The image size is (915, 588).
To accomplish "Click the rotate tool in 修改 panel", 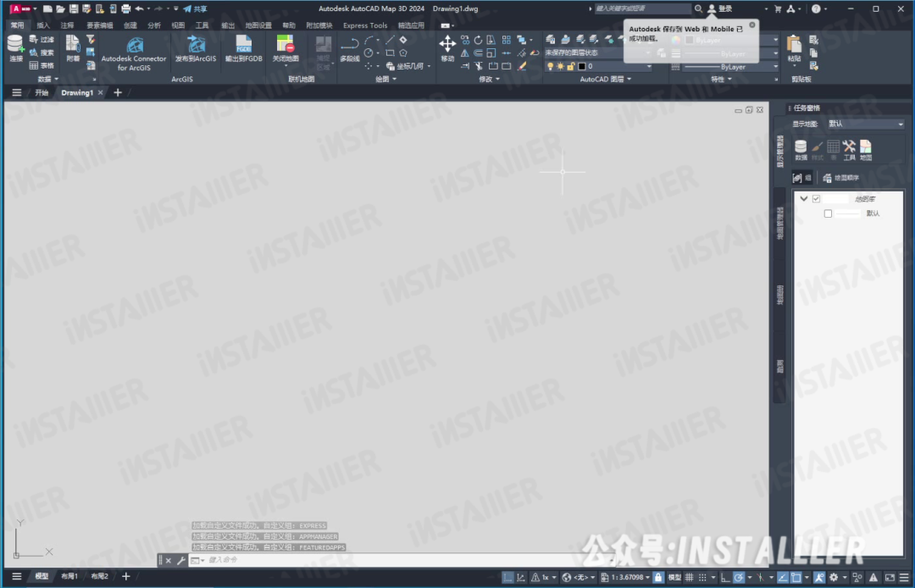I will coord(478,40).
